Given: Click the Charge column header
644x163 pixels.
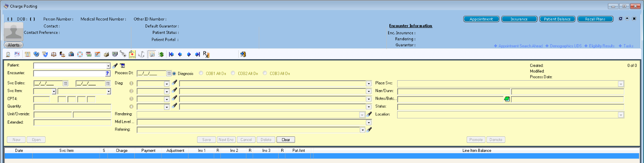Looking at the screenshot, I should 122,151.
